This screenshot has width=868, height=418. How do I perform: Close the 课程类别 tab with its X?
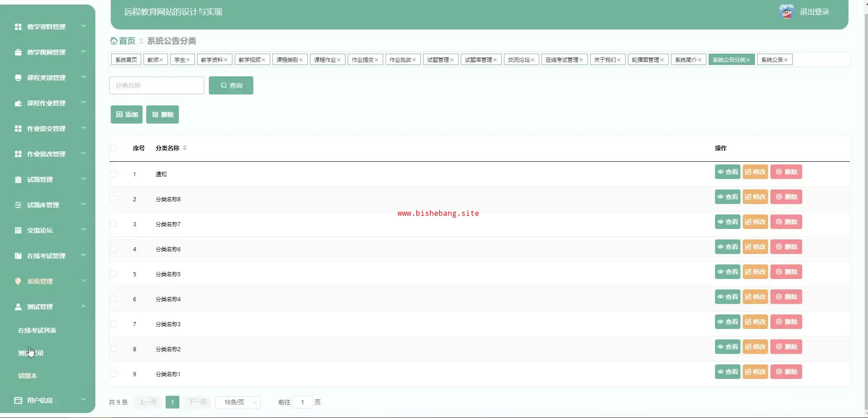coord(301,60)
